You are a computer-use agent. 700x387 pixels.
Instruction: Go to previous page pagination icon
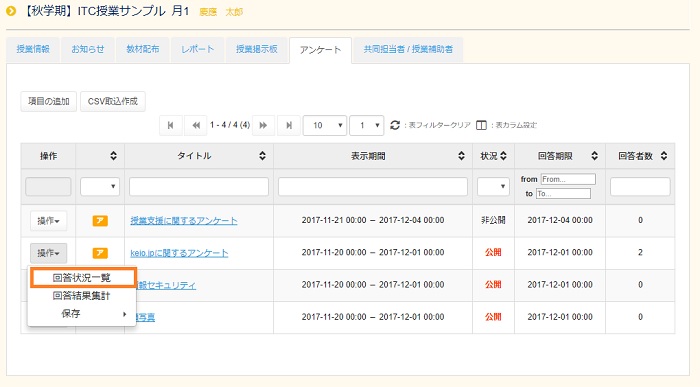click(196, 125)
